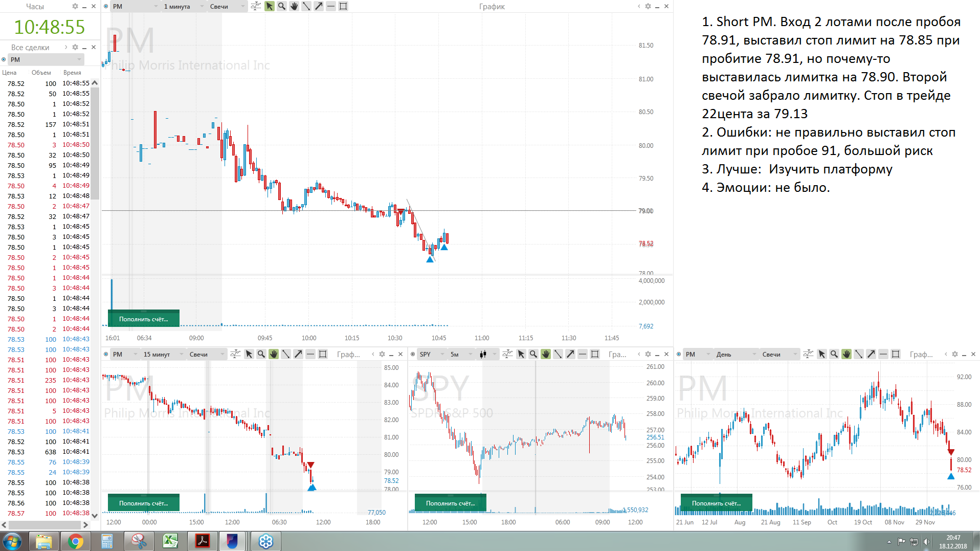
Task: Open PM ticker dropdown in main chart
Action: [136, 7]
